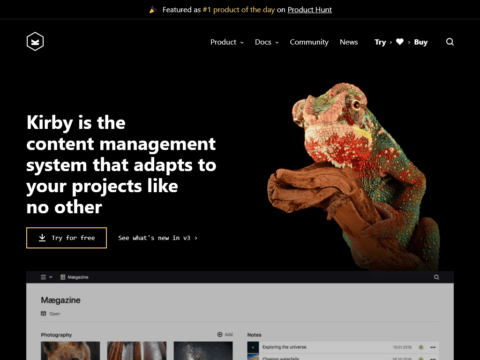
Task: Click the panel search icon in the dark bar
Action: click(x=436, y=277)
